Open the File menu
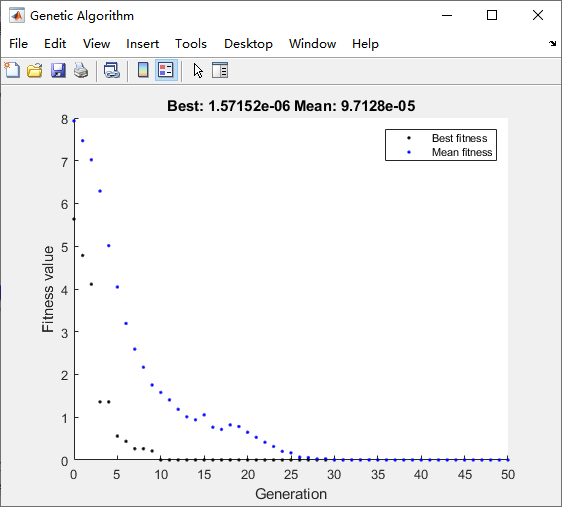Image resolution: width=562 pixels, height=507 pixels. pyautogui.click(x=18, y=44)
